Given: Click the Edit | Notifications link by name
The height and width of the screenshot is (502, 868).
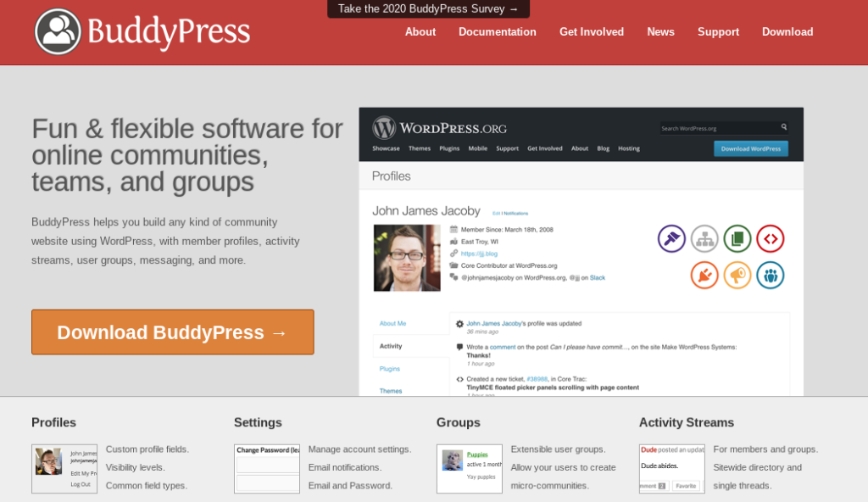Looking at the screenshot, I should point(509,214).
